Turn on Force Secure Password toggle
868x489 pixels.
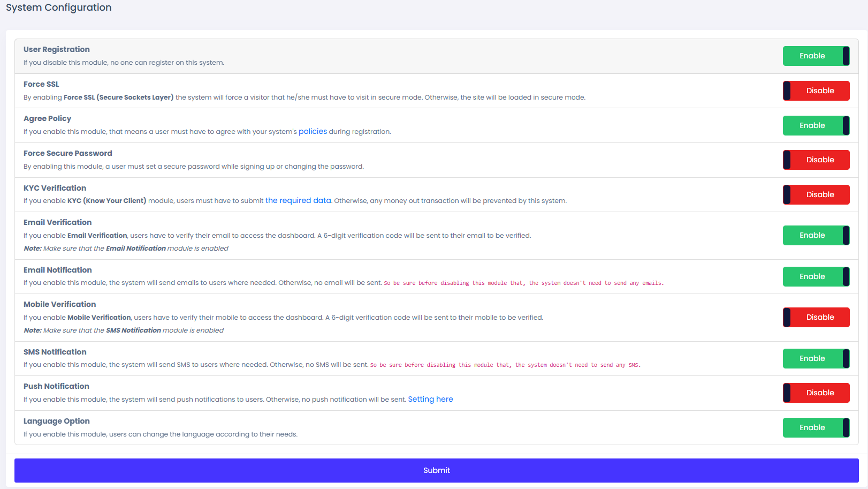816,160
